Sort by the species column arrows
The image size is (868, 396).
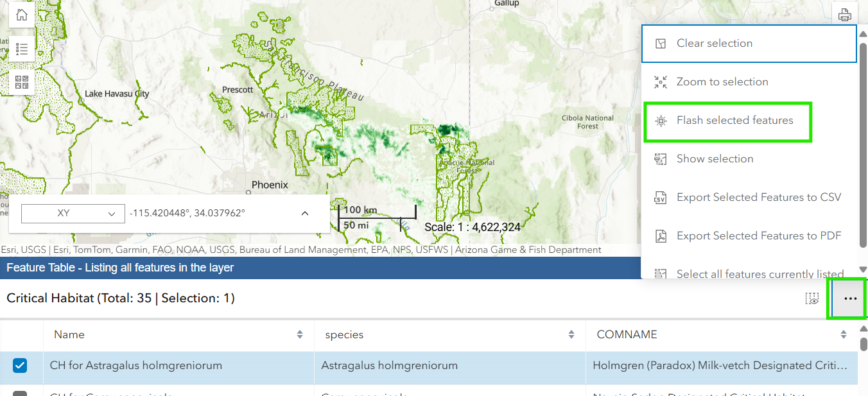click(571, 334)
